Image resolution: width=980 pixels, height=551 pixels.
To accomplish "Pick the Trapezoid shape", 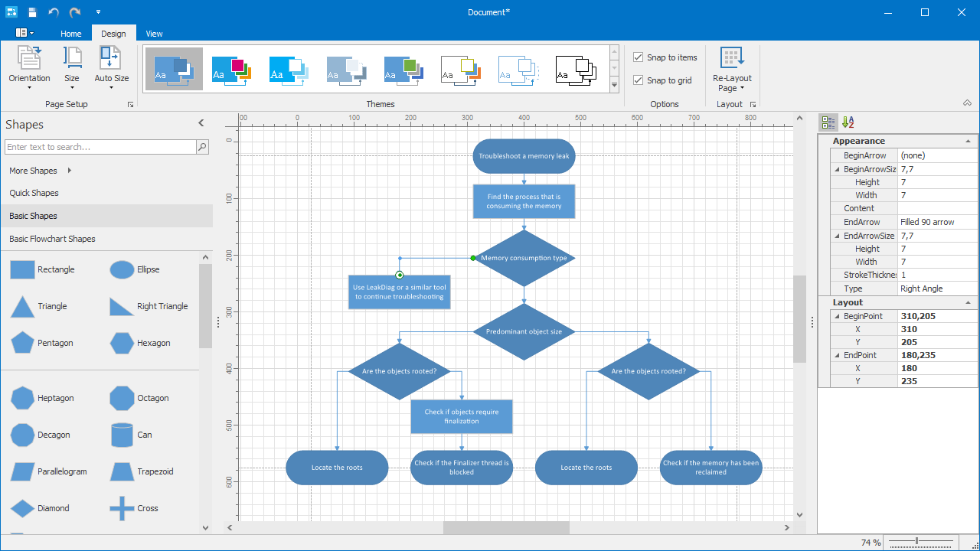I will [x=142, y=471].
